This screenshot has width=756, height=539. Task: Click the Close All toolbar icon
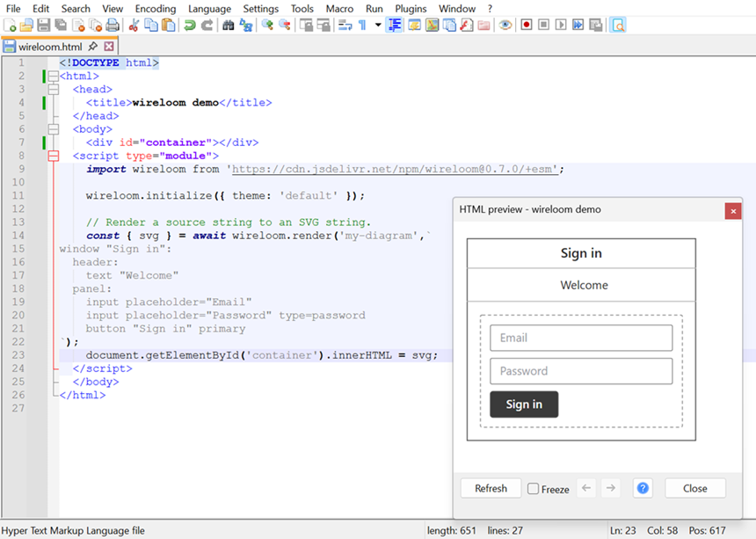pyautogui.click(x=96, y=25)
